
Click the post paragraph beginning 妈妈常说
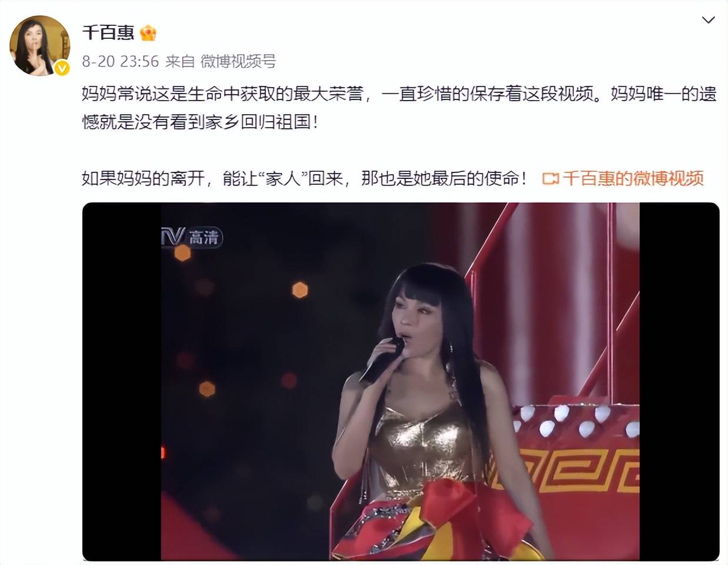[399, 108]
